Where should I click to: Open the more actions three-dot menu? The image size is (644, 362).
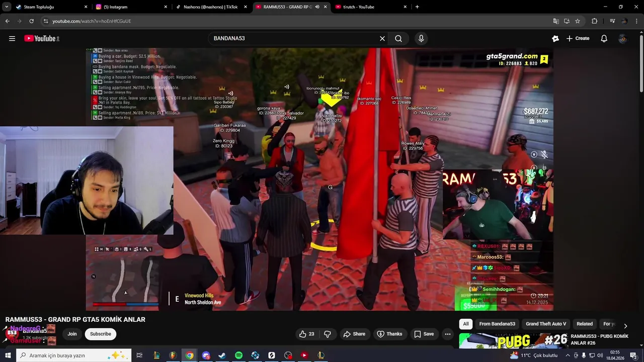(x=448, y=334)
